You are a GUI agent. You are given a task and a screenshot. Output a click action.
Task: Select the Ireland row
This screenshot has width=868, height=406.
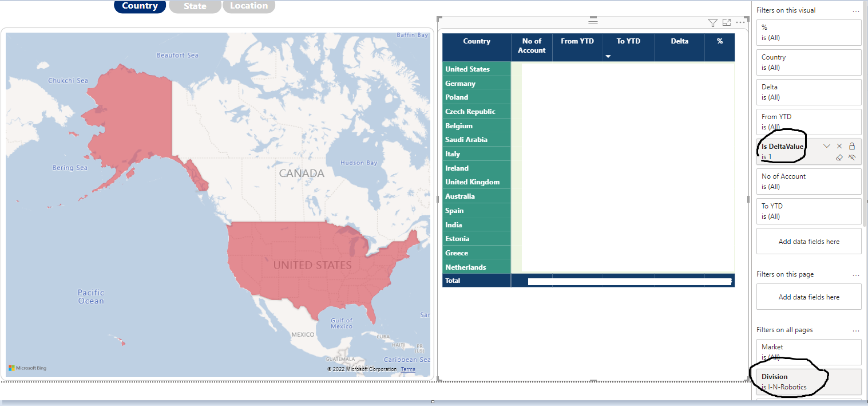477,168
